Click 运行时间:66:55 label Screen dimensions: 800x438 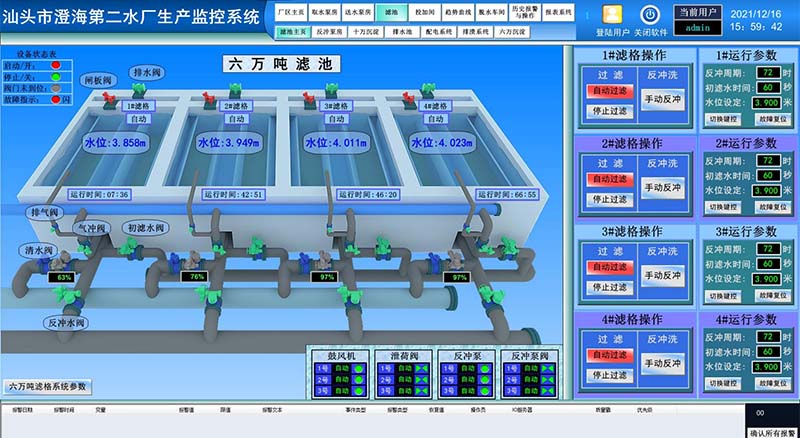(507, 194)
